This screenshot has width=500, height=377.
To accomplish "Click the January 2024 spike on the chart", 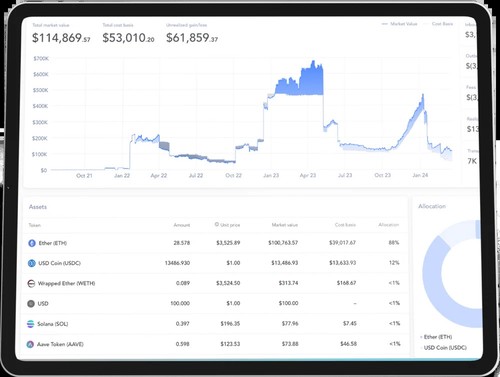I will [423, 96].
